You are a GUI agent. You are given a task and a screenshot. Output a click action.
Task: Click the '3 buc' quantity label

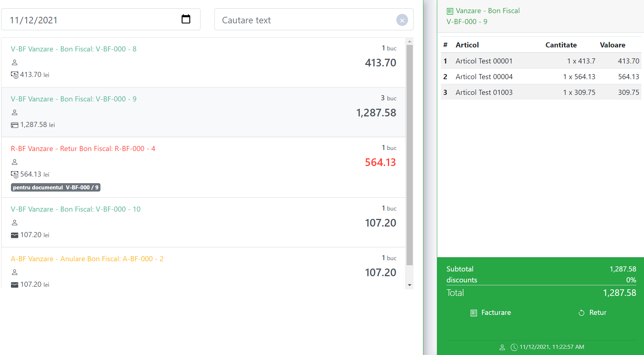tap(389, 98)
